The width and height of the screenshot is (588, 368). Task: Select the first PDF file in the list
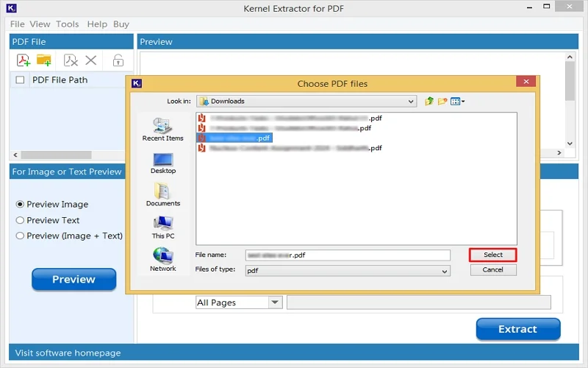coord(290,118)
